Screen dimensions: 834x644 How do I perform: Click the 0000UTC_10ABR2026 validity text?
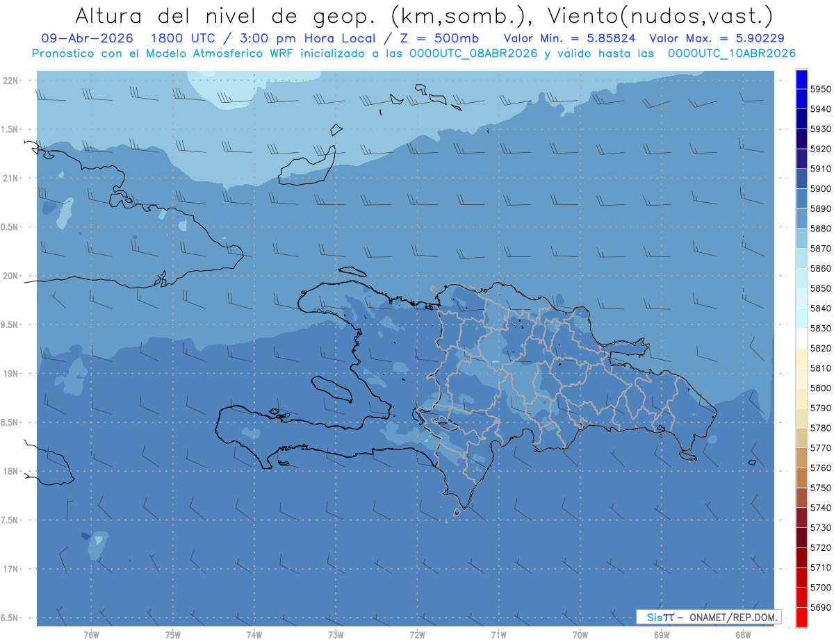[x=731, y=53]
